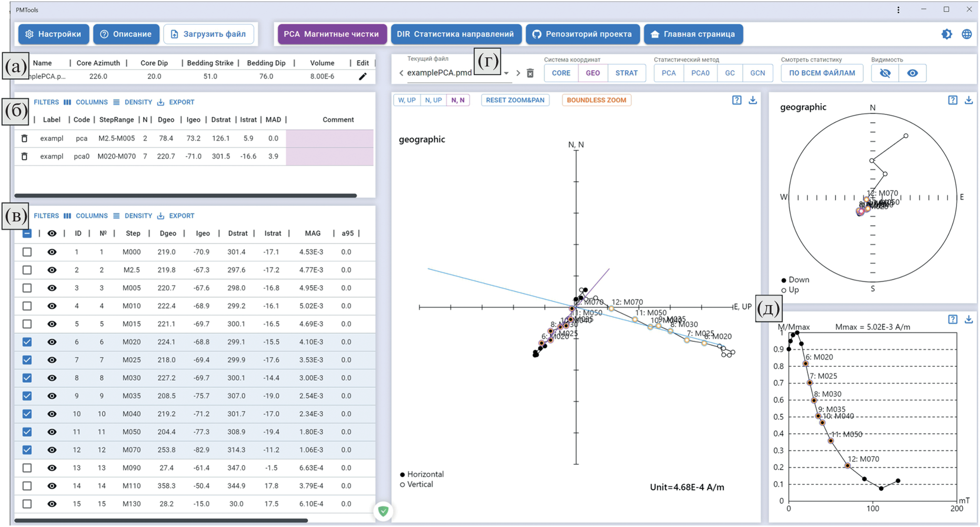Delete the pca M2.5-M005 interpretation row

coord(24,138)
